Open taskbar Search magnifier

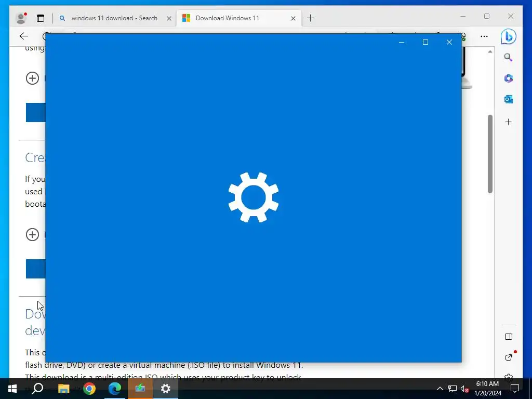(x=37, y=389)
